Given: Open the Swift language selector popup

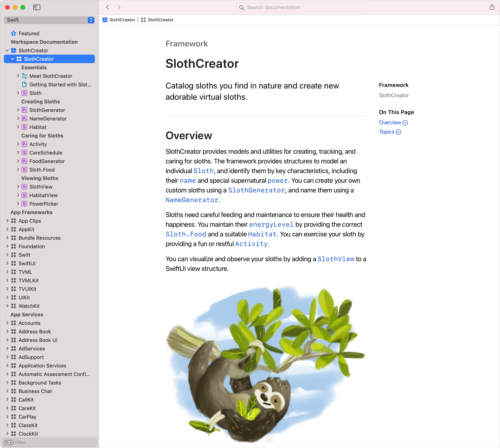Looking at the screenshot, I should click(x=49, y=20).
